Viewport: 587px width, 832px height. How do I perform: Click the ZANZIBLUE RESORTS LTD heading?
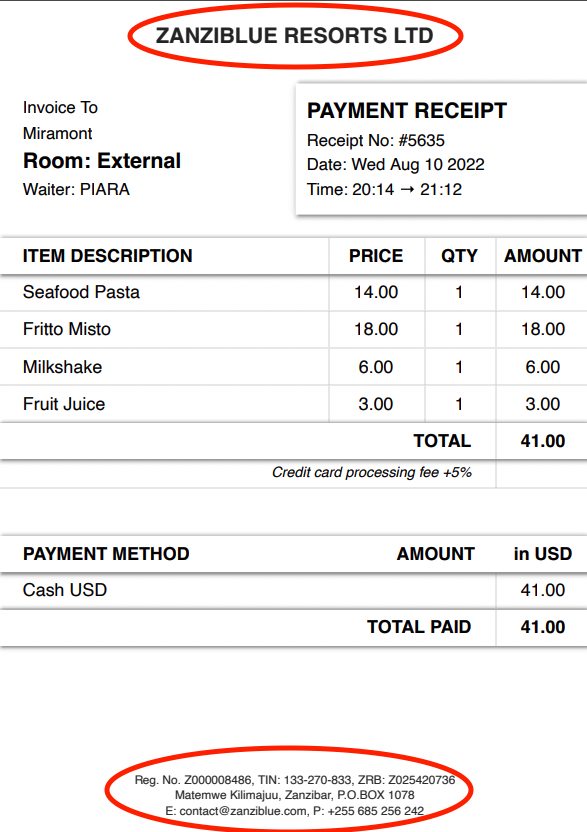[295, 36]
